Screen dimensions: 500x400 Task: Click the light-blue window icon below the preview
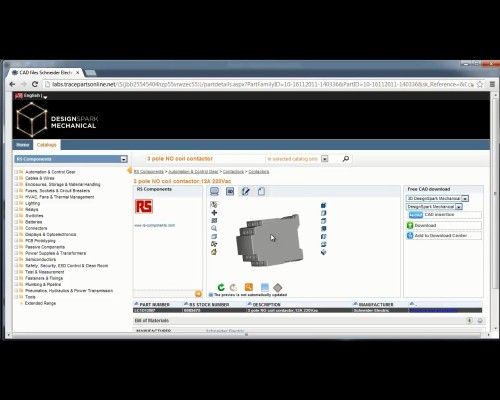pos(265,287)
